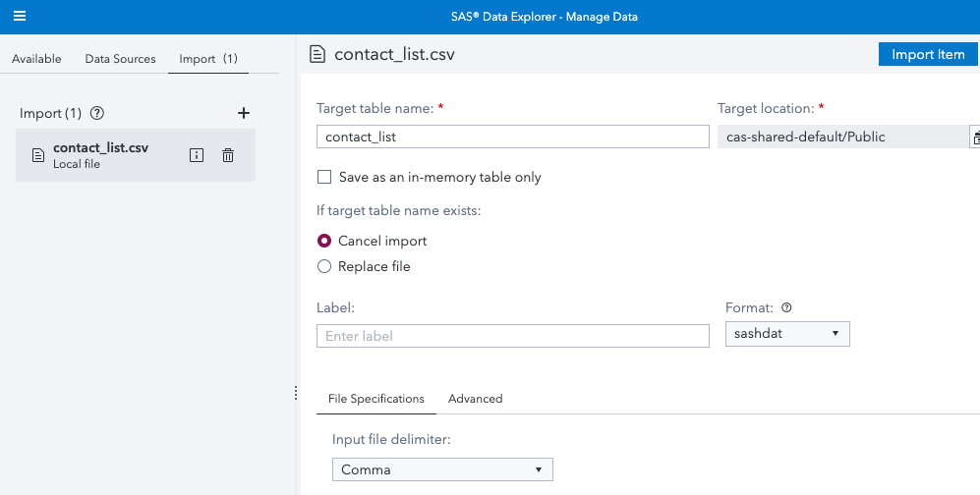
Task: Open the Data Sources tab
Action: pyautogui.click(x=120, y=59)
